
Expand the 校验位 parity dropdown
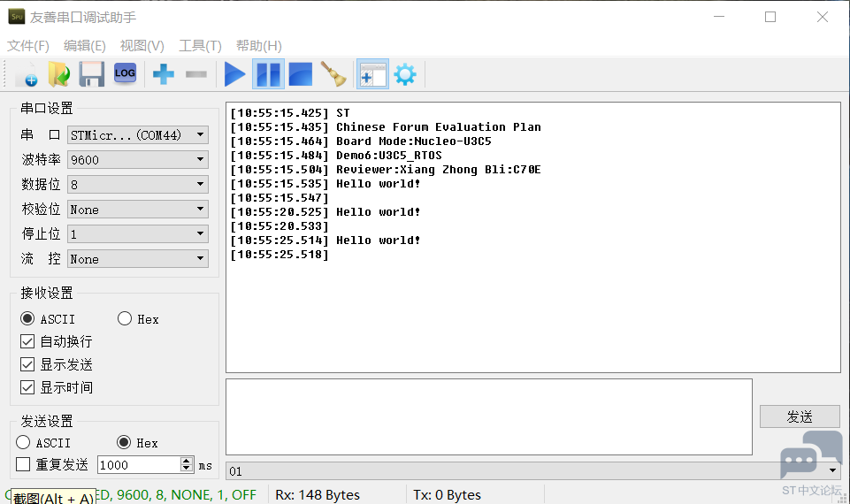pos(138,210)
